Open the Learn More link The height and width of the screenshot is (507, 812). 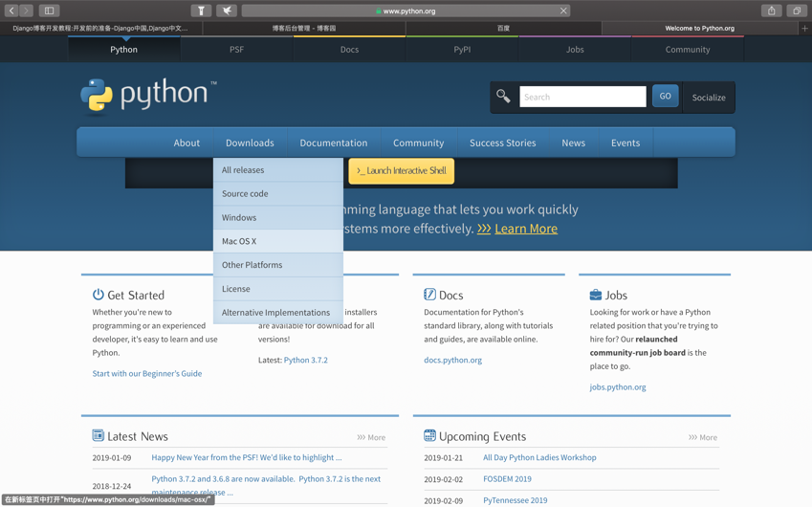coord(525,229)
